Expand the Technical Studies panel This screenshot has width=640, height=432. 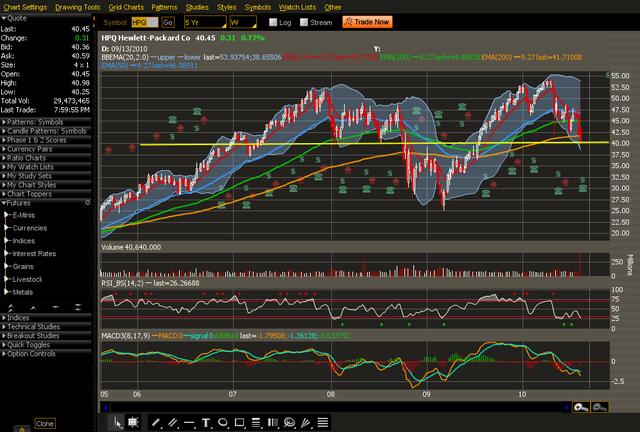click(x=46, y=327)
